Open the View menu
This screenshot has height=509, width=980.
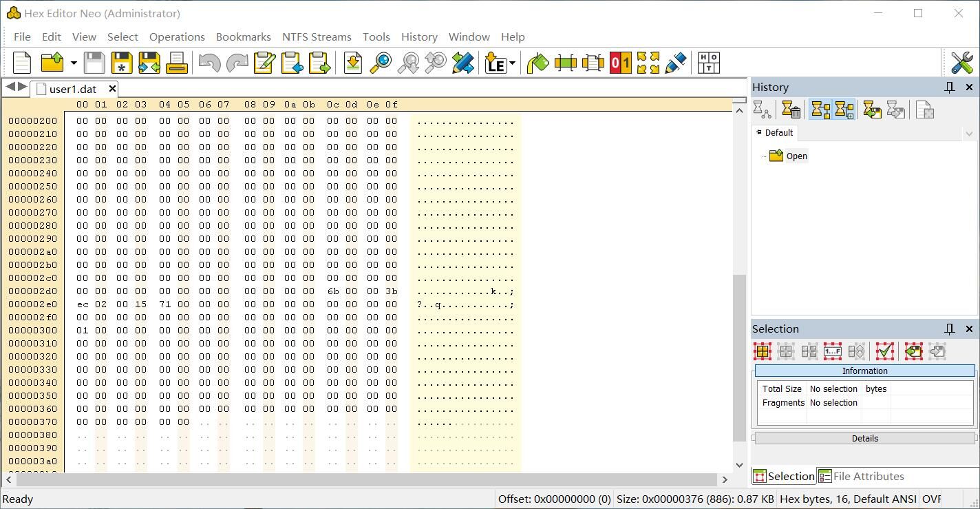[x=84, y=37]
